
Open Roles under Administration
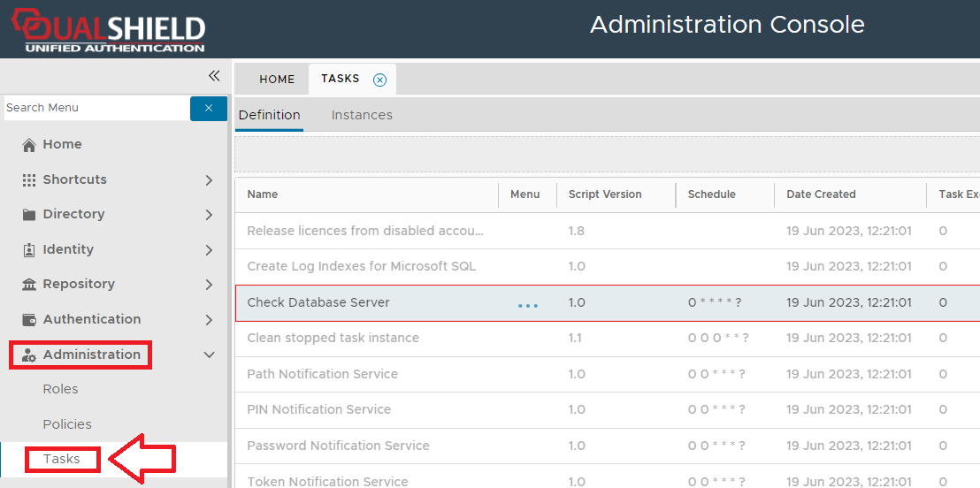(61, 389)
